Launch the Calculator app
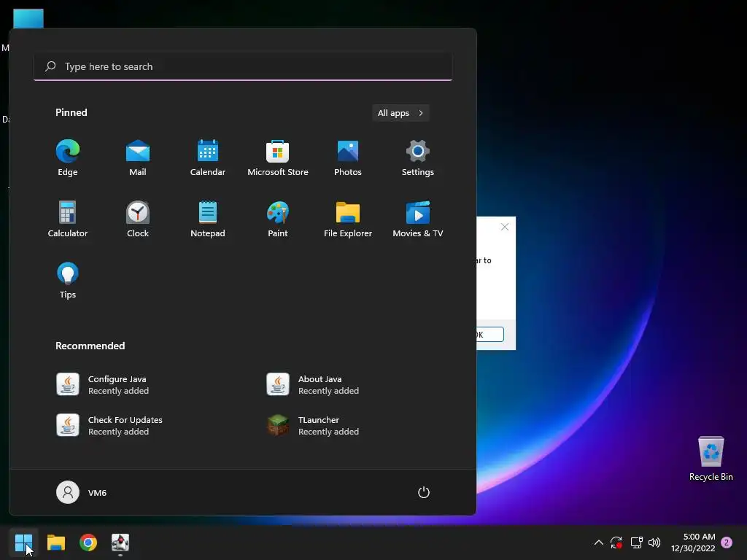The image size is (747, 560). point(68,219)
